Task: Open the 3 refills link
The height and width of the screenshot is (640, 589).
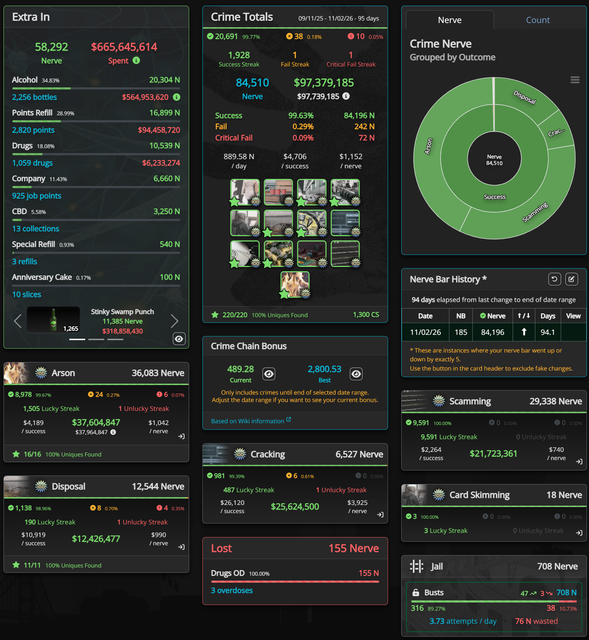Action: (x=24, y=262)
